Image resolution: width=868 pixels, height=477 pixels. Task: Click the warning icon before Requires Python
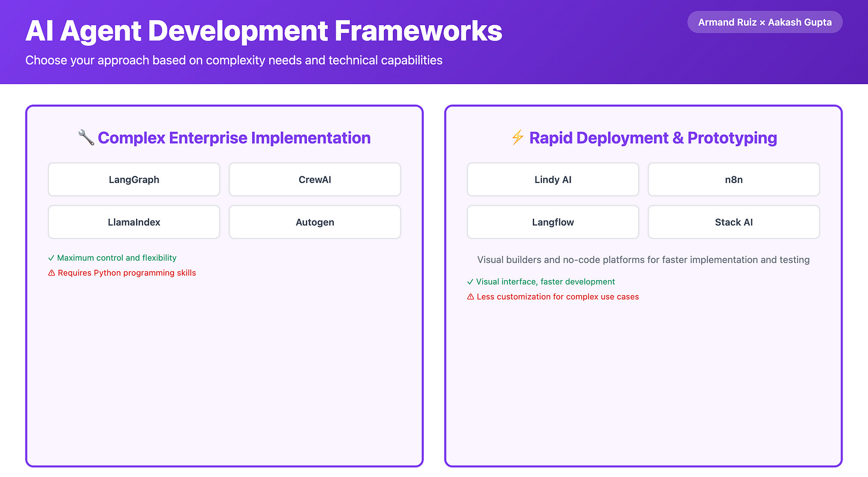coord(51,273)
